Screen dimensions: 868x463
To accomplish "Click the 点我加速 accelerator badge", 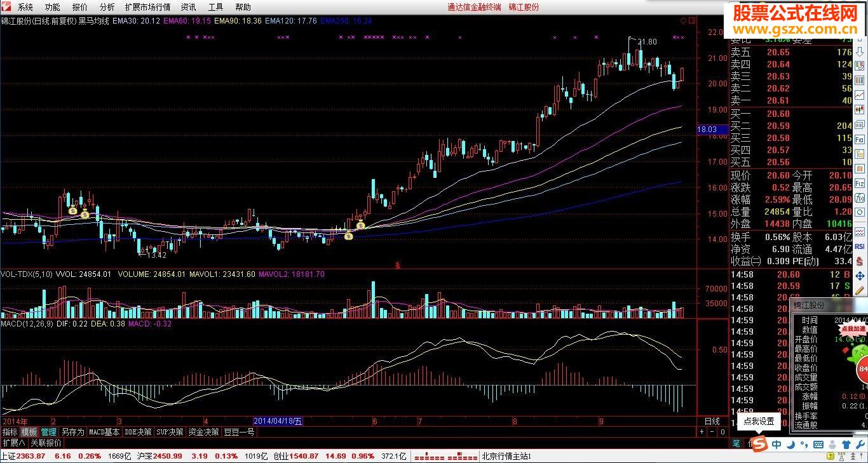I will [853, 329].
